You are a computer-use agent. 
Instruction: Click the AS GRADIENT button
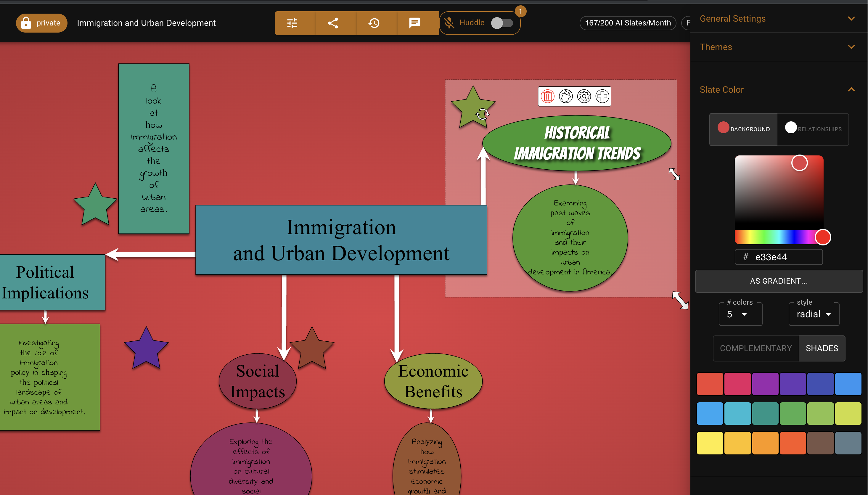tap(779, 281)
